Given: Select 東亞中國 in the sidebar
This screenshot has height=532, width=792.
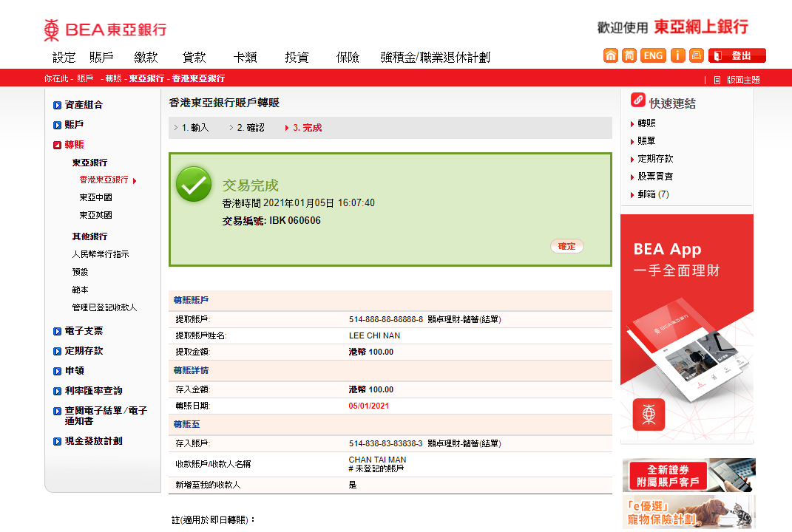Looking at the screenshot, I should 95,197.
